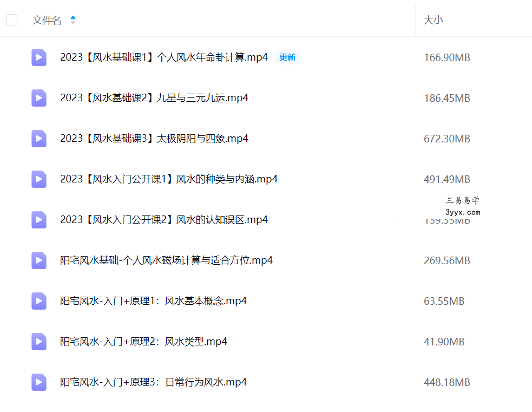Open 阳宅风水-入门+原理2：风水类型.mp4

coord(143,342)
